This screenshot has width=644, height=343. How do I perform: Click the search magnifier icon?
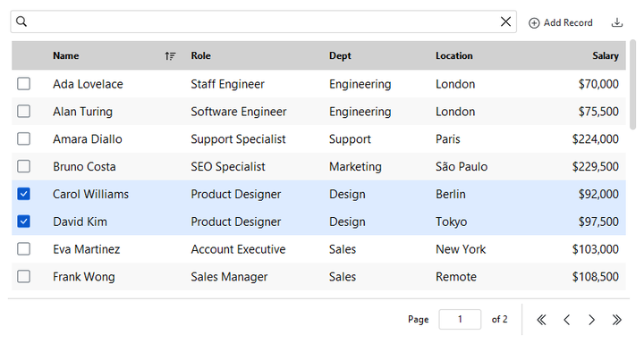pyautogui.click(x=21, y=21)
